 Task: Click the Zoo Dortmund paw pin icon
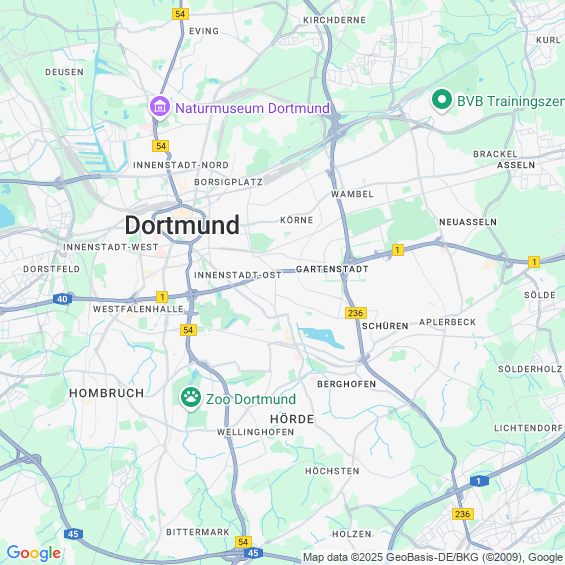(191, 398)
